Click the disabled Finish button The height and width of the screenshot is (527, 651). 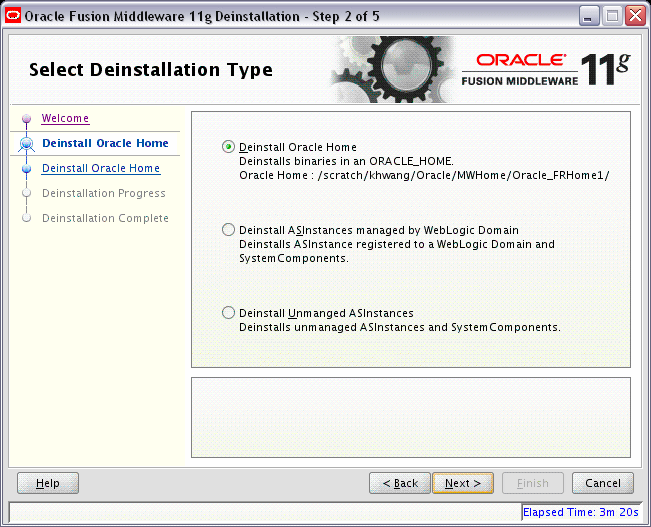coord(533,483)
